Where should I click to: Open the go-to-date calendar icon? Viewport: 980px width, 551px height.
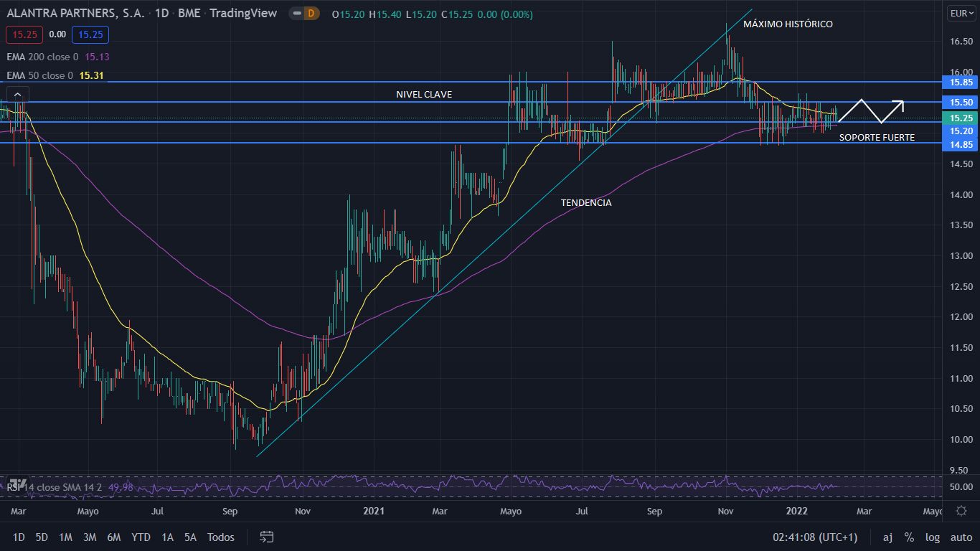(x=267, y=537)
